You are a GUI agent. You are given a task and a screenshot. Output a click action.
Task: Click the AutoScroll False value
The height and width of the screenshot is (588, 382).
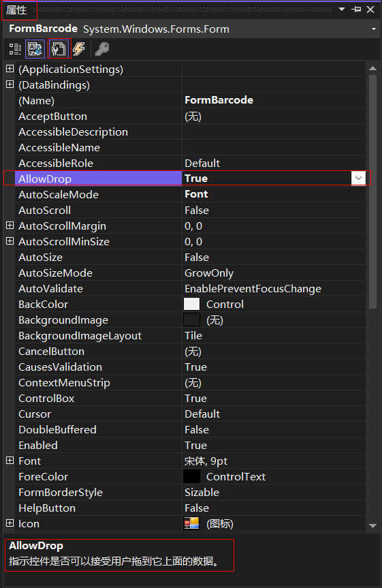click(197, 211)
